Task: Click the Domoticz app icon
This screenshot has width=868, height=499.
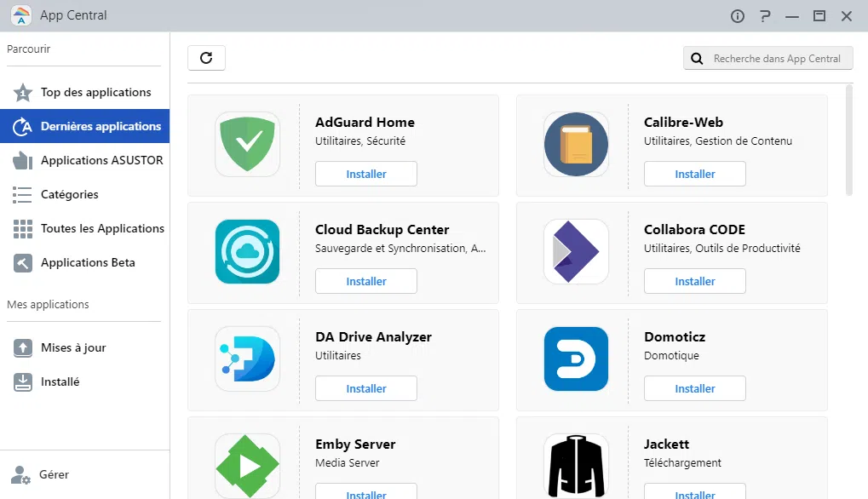Action: coord(576,358)
